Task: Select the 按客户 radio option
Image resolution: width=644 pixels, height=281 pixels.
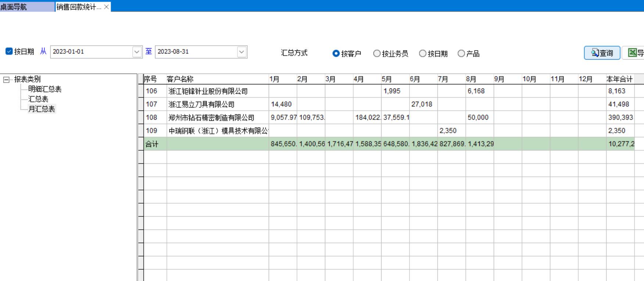Action: point(336,54)
